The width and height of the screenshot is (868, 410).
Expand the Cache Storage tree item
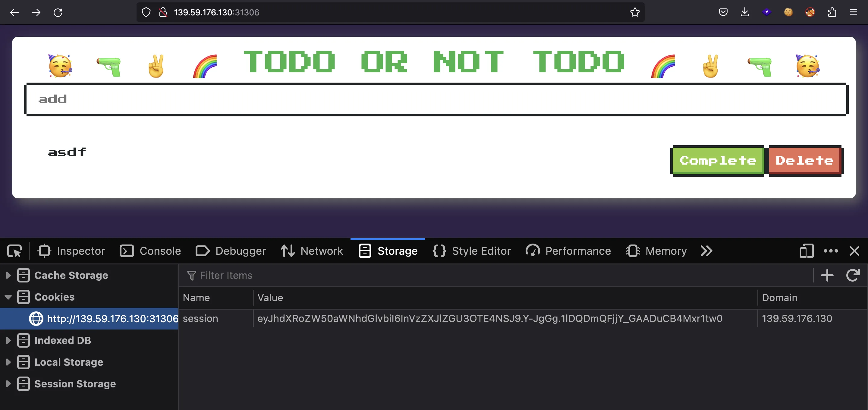[x=7, y=275]
